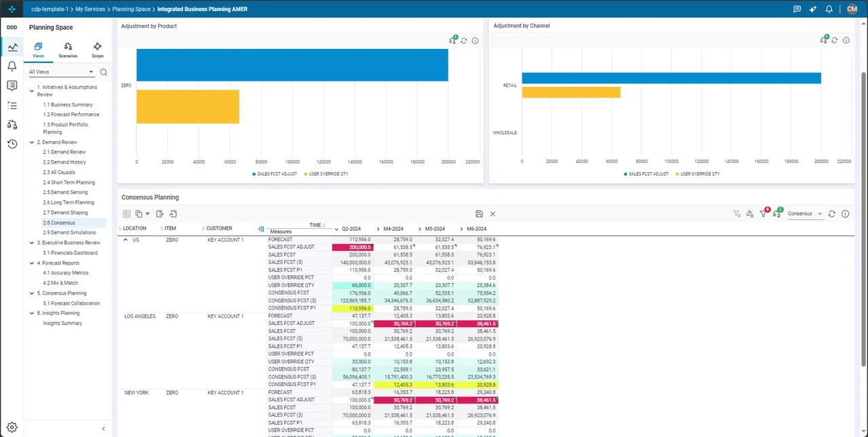
Task: Select the planning chart icon in left rail
Action: (x=12, y=47)
